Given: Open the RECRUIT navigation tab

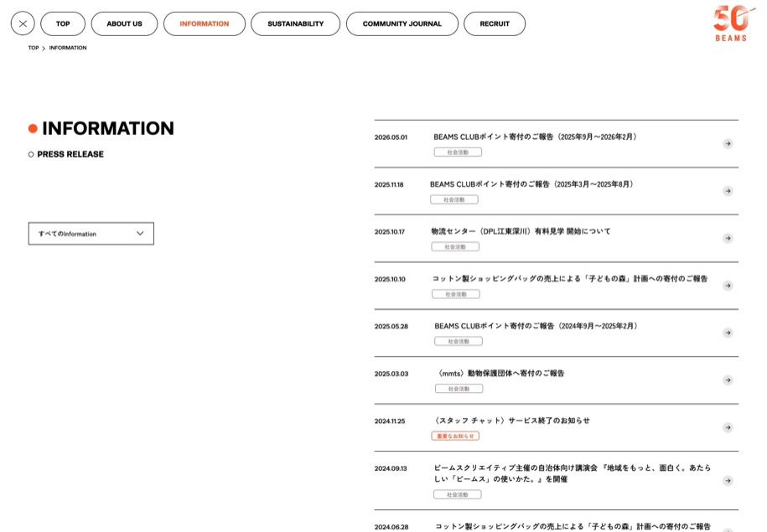Looking at the screenshot, I should tap(495, 23).
